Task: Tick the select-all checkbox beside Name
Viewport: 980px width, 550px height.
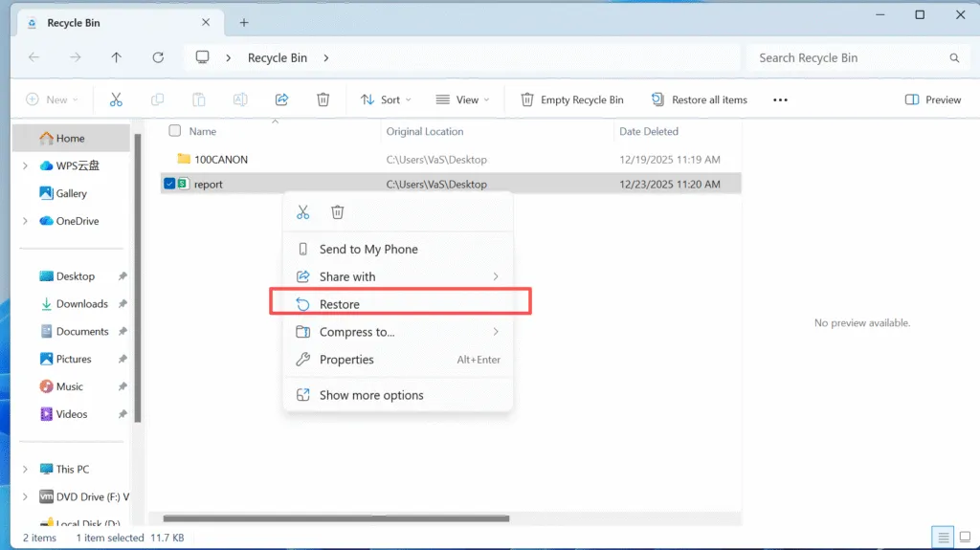Action: (x=174, y=131)
